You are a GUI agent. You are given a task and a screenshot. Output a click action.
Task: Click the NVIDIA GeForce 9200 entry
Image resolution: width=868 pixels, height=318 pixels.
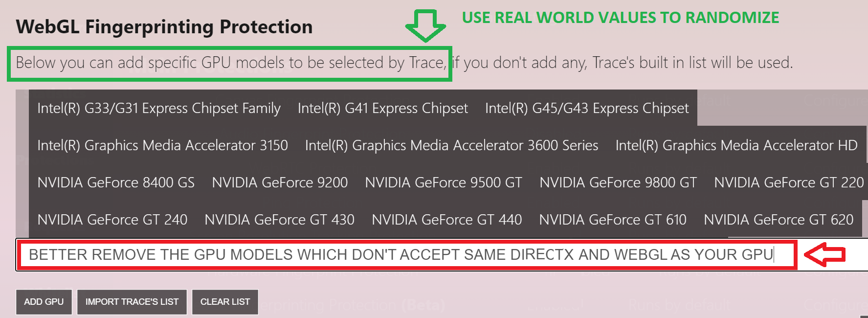280,182
